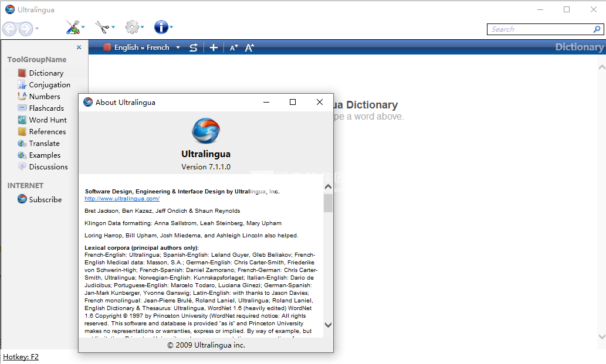
Task: Select Word Hunt in the sidebar
Action: [48, 120]
